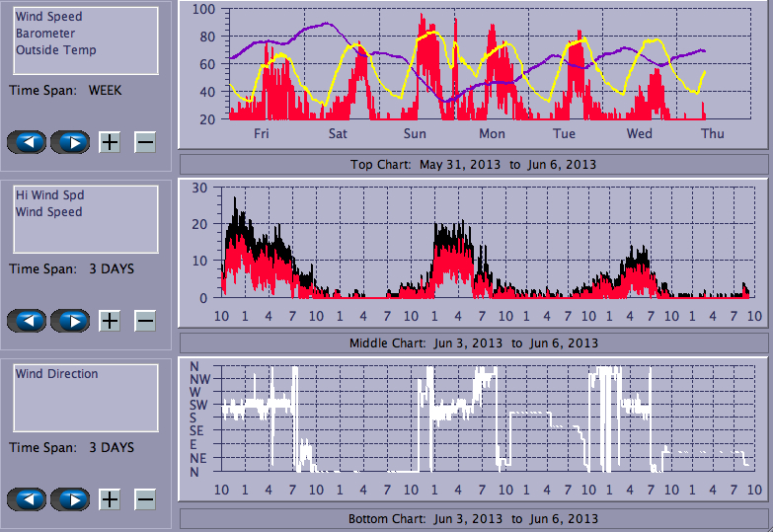Select Barometer in the top list
Image resolution: width=773 pixels, height=532 pixels.
pyautogui.click(x=44, y=34)
